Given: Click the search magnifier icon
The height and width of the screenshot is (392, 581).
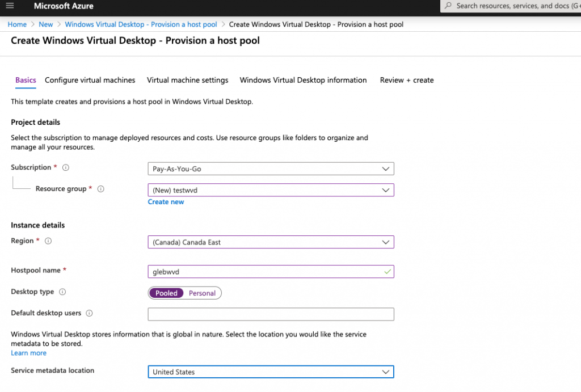Looking at the screenshot, I should [448, 6].
